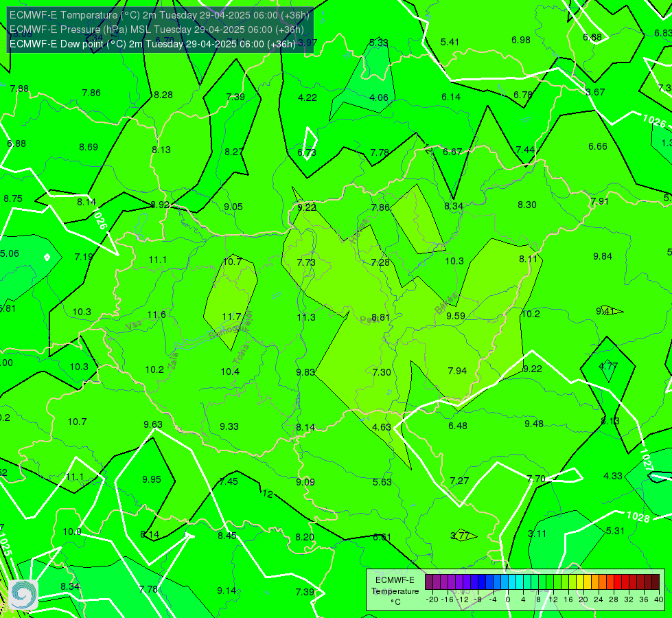The width and height of the screenshot is (672, 618).
Task: Click the 1027 isobar label
Action: coord(647,460)
